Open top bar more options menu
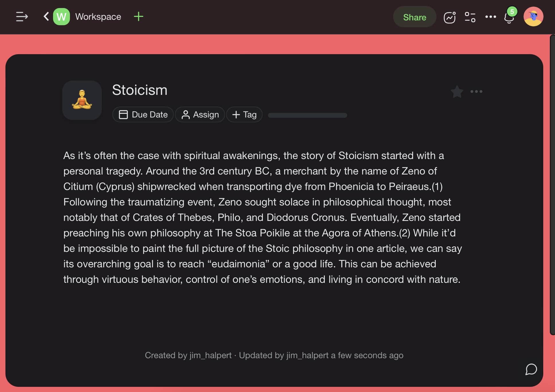Screen dimensions: 555x392 [x=490, y=17]
